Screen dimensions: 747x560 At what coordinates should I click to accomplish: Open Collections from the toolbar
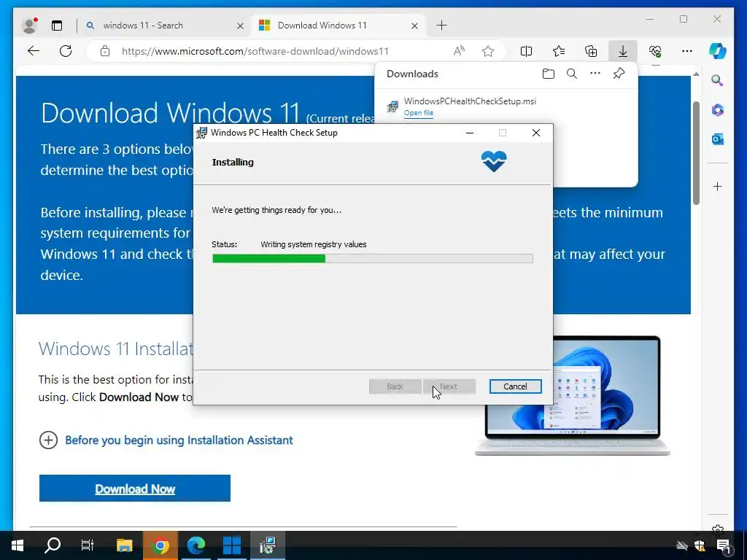tap(591, 51)
